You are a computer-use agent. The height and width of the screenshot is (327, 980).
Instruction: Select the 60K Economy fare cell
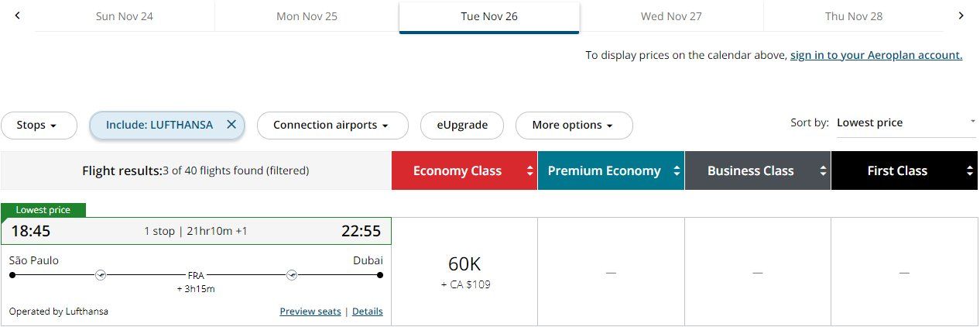(464, 271)
